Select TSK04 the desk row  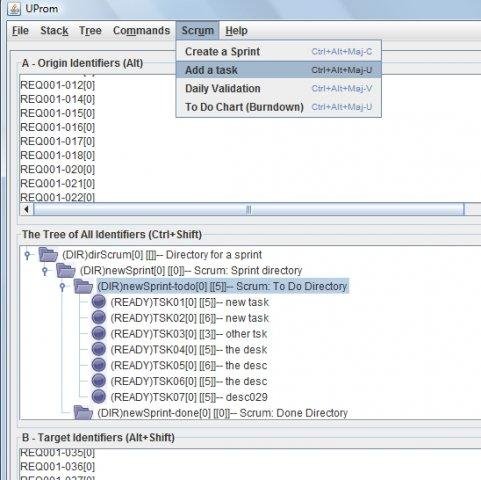tap(189, 349)
